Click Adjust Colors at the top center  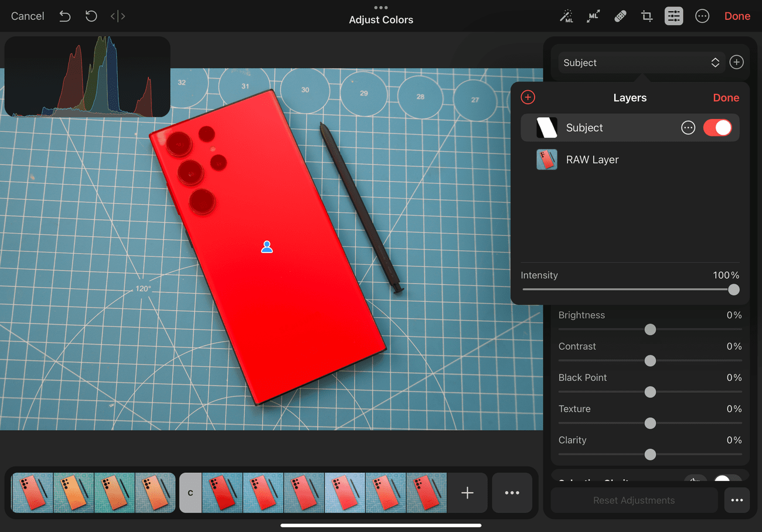click(x=381, y=19)
